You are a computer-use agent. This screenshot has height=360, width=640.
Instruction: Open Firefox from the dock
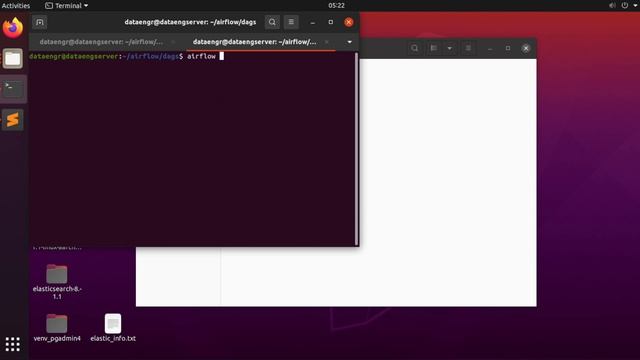click(x=13, y=28)
